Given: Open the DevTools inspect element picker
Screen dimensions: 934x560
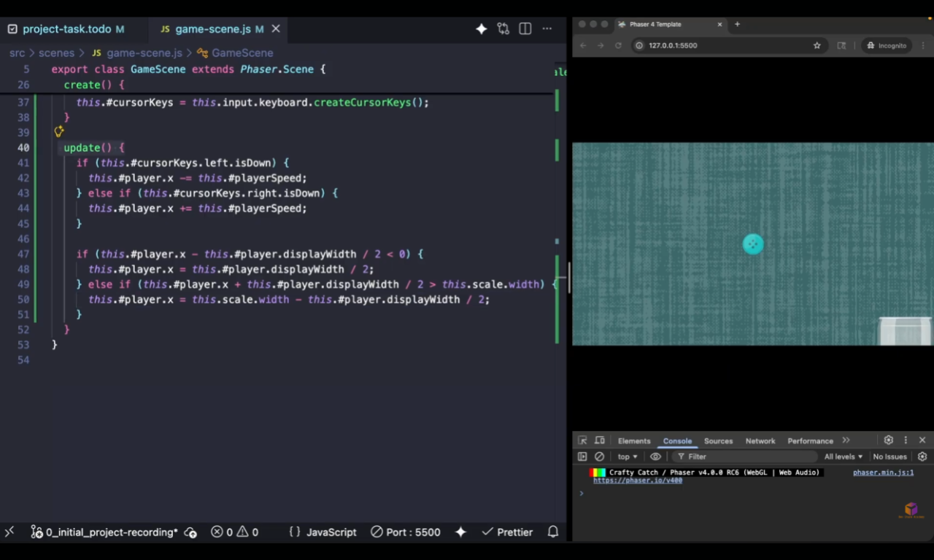Looking at the screenshot, I should click(x=582, y=440).
